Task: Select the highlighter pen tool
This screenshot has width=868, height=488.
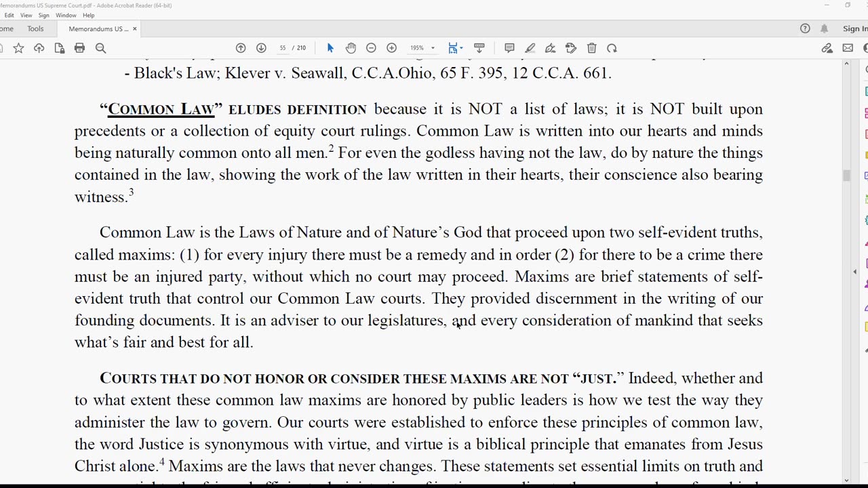Action: [x=530, y=48]
